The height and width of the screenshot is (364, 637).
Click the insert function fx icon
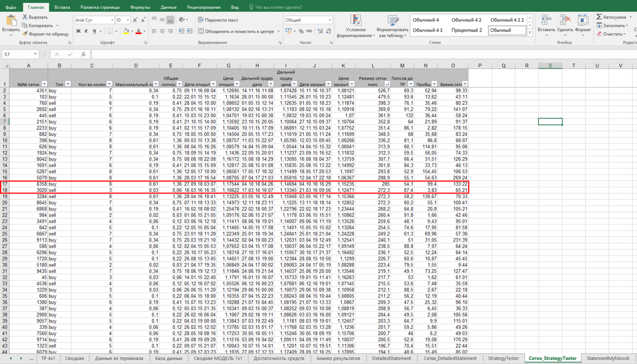[83, 54]
